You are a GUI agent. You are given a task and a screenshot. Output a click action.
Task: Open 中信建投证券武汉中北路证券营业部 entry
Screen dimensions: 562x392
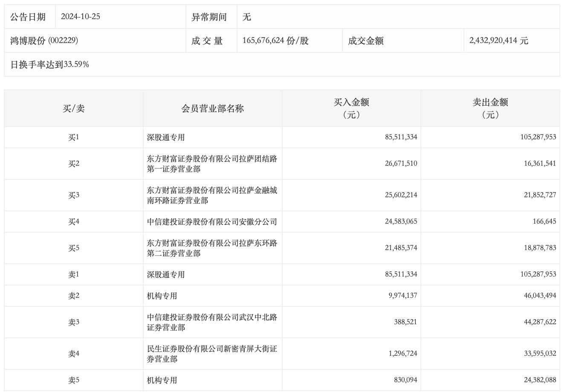pyautogui.click(x=212, y=323)
